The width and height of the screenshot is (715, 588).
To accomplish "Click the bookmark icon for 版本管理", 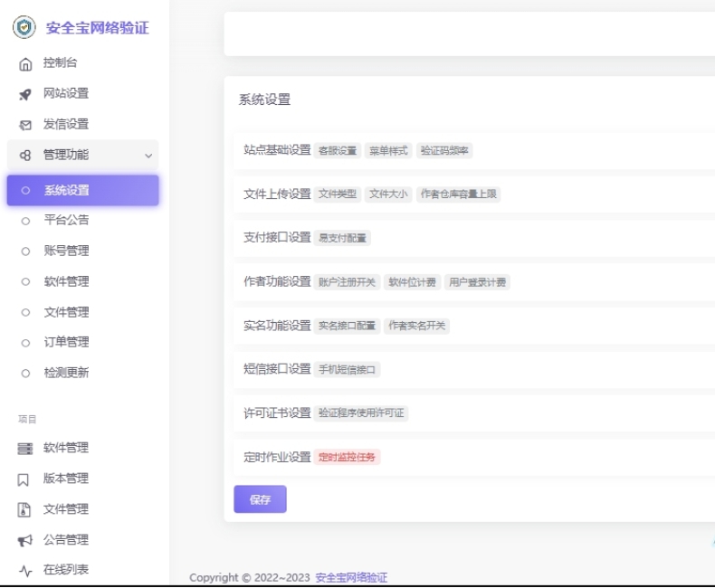I will tap(25, 479).
